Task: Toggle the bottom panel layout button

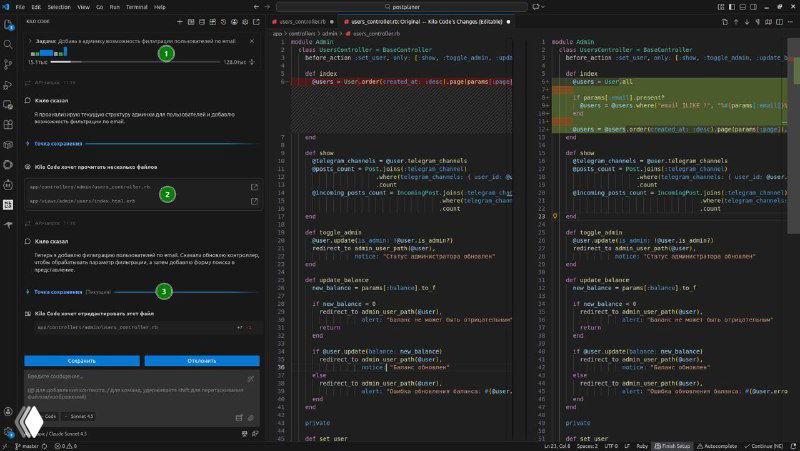Action: 742,7
